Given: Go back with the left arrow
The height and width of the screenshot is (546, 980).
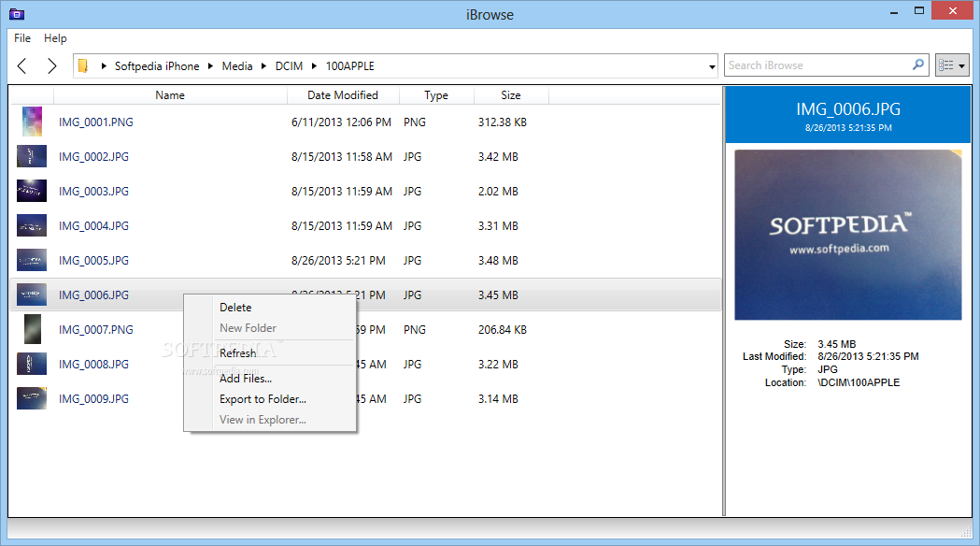Looking at the screenshot, I should tap(21, 65).
